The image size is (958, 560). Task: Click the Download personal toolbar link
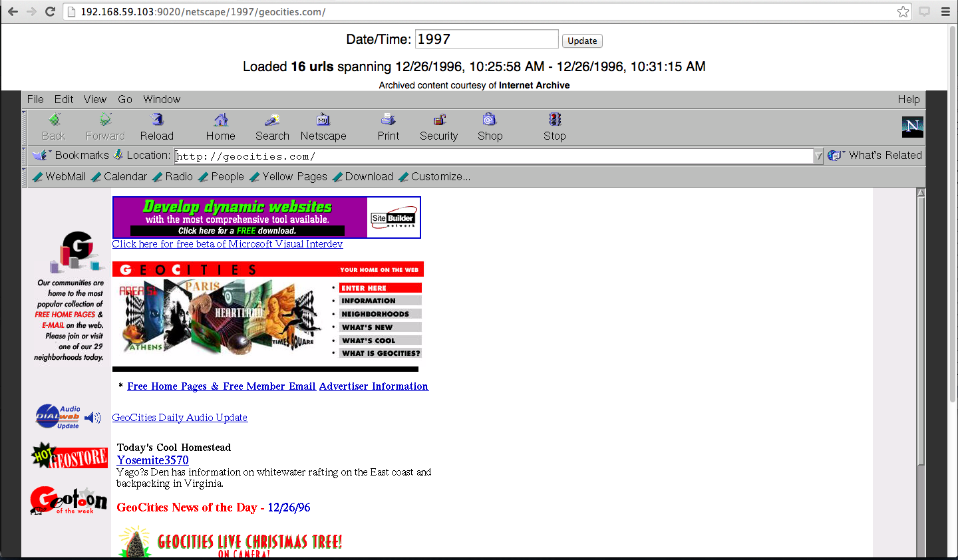pos(363,176)
